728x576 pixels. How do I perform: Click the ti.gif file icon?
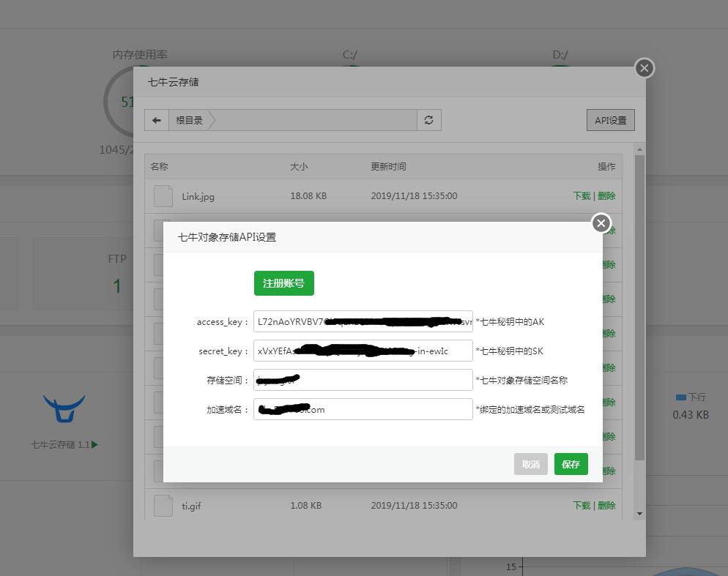point(163,506)
